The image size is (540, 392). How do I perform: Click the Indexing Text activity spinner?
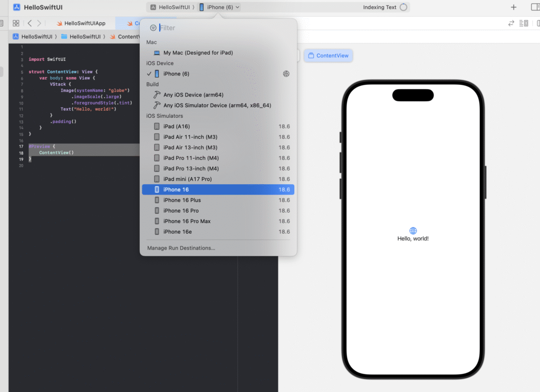403,7
